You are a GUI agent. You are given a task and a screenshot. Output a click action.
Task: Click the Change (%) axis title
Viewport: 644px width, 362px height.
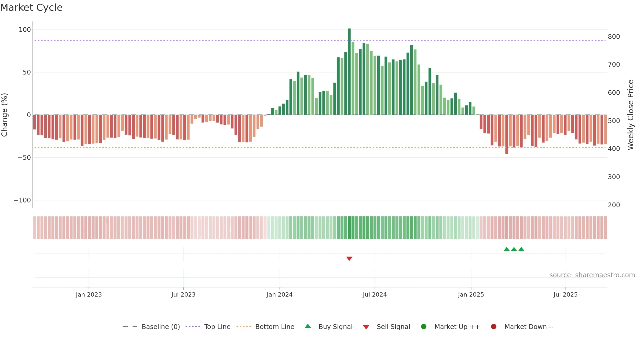[x=4, y=115]
